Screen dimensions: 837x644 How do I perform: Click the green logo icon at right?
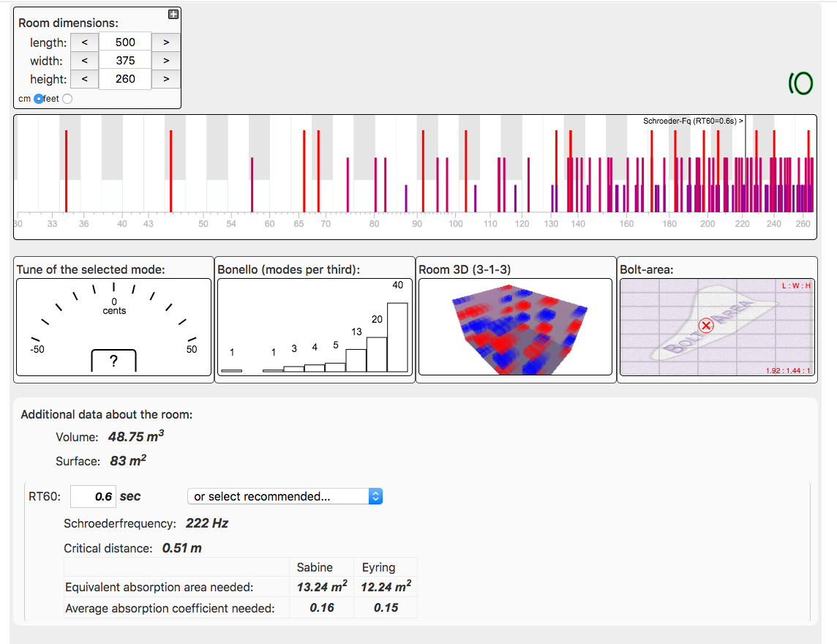point(800,84)
